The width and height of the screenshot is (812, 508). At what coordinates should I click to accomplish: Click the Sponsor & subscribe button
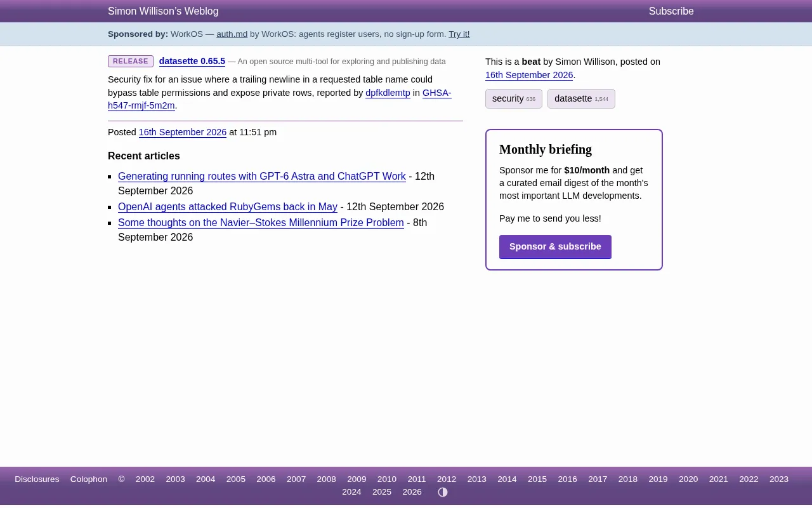555,246
